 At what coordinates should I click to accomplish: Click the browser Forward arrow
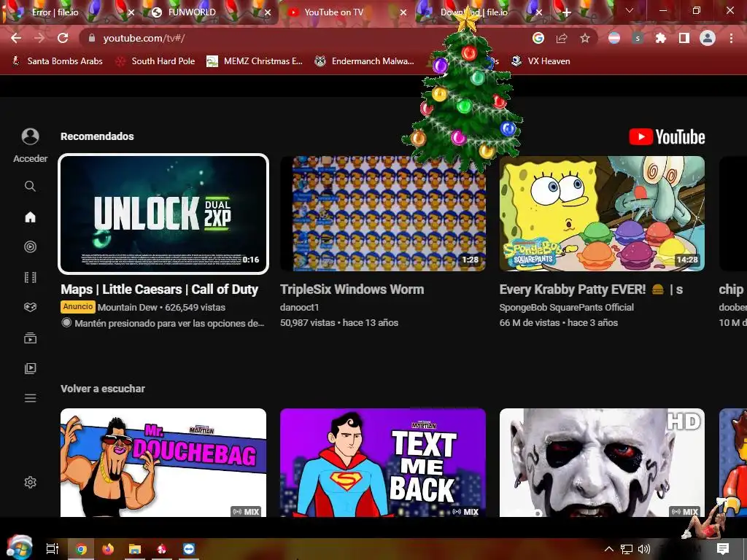tap(39, 38)
